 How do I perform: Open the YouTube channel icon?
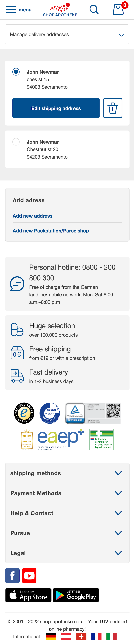pos(29,575)
